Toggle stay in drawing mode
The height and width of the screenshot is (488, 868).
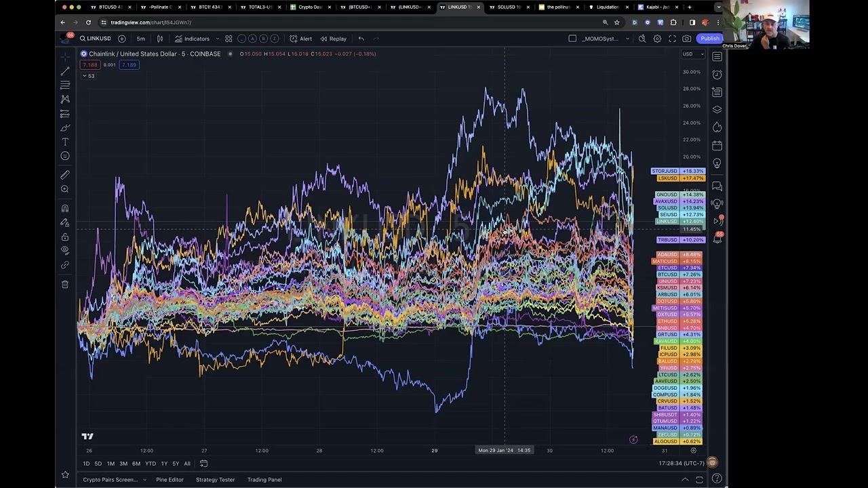[x=65, y=222]
